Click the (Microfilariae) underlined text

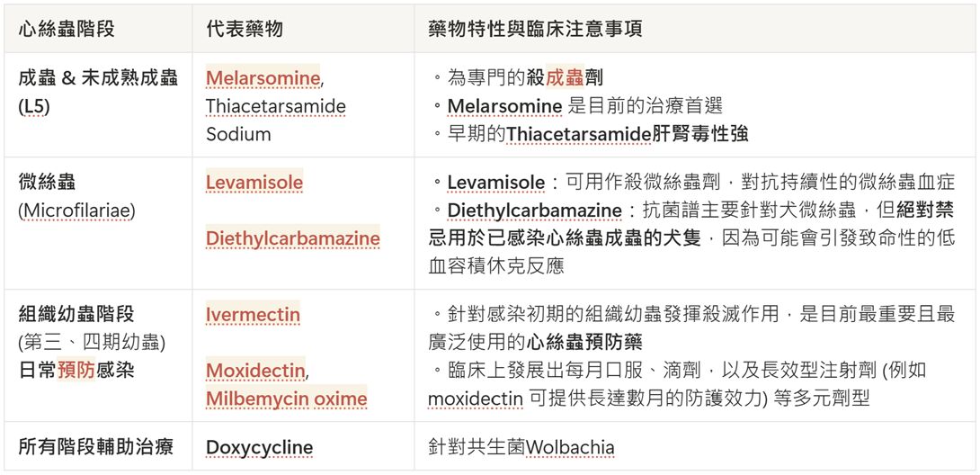77,211
